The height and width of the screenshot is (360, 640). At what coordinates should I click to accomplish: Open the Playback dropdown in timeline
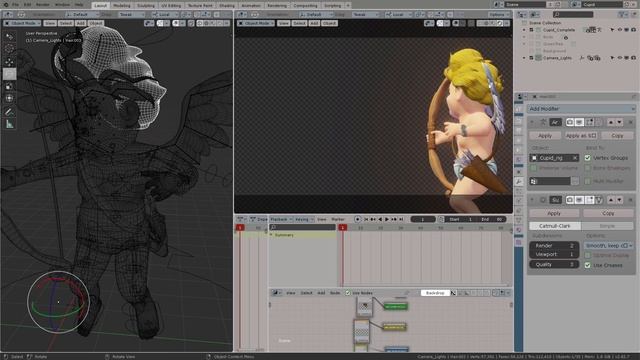(281, 219)
